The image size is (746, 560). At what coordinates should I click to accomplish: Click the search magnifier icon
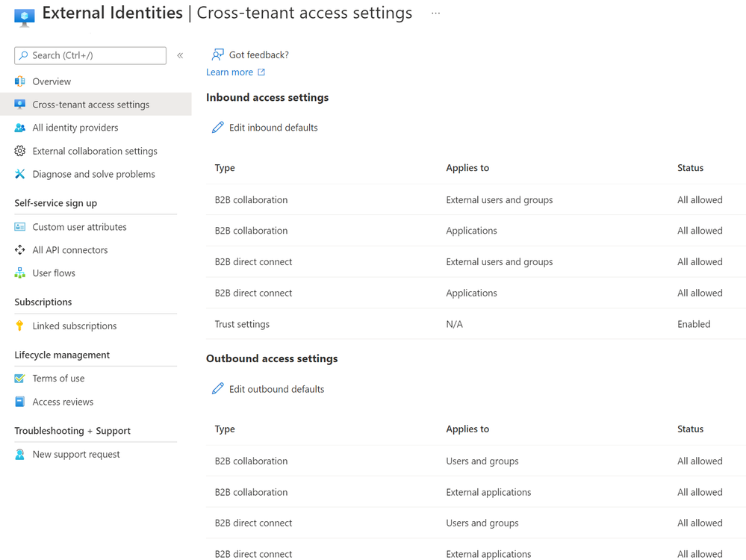(23, 55)
